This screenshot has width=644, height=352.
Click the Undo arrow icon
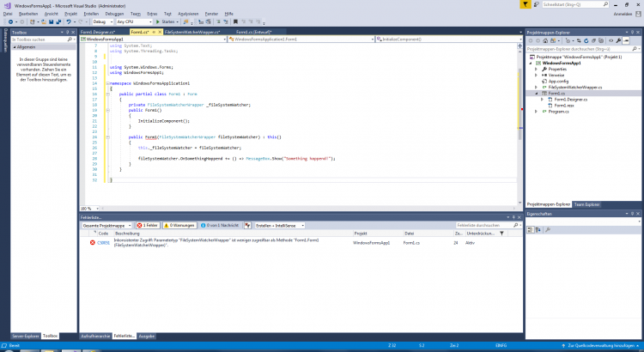(x=69, y=21)
